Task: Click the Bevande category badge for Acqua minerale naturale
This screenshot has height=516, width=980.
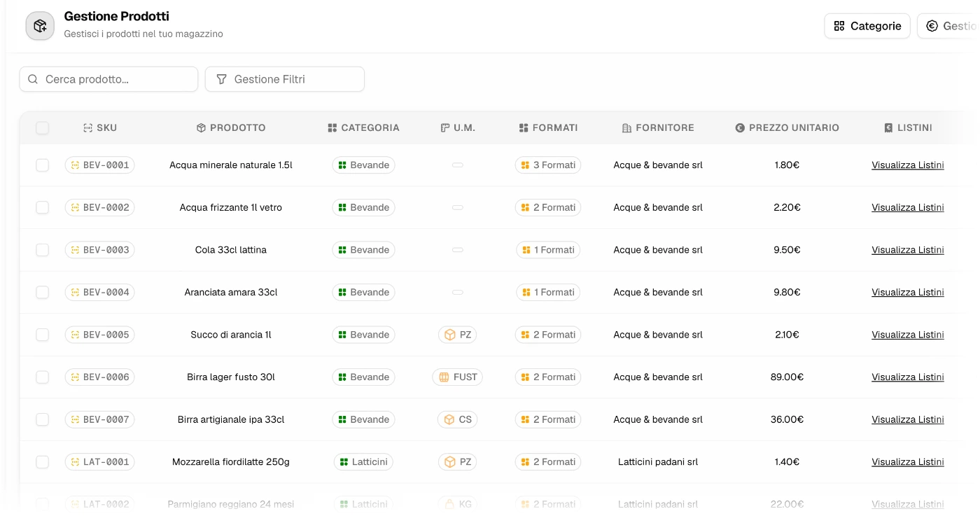Action: point(363,165)
